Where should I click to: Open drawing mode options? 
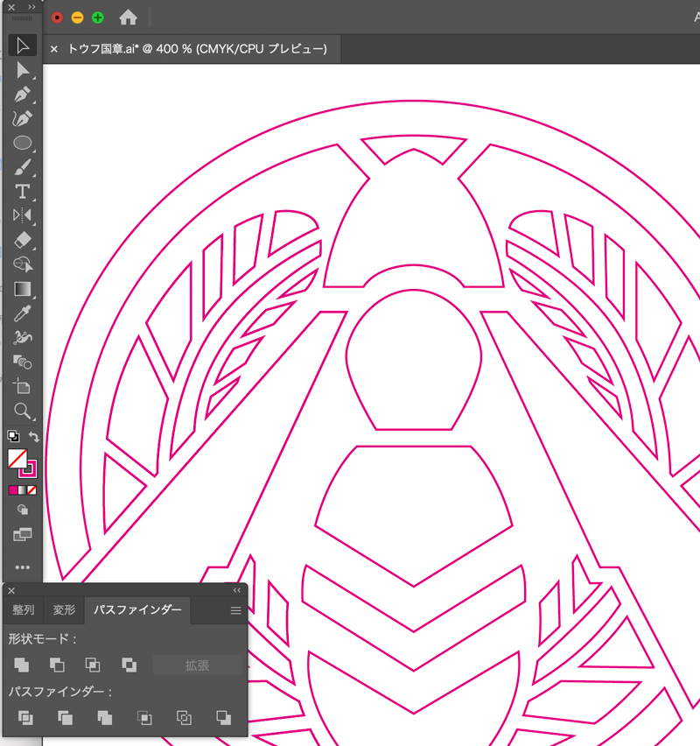point(23,510)
